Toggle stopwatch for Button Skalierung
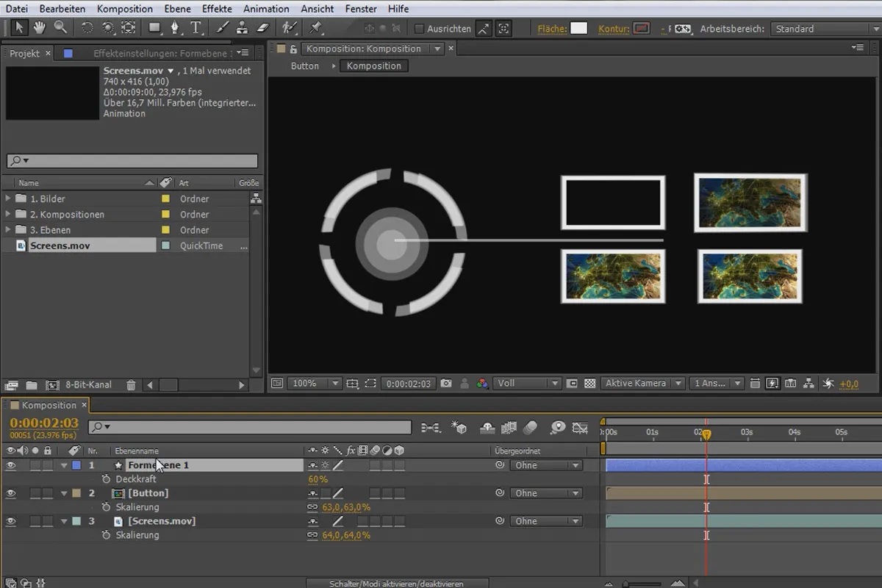Screen dimensions: 882x588 click(x=106, y=507)
